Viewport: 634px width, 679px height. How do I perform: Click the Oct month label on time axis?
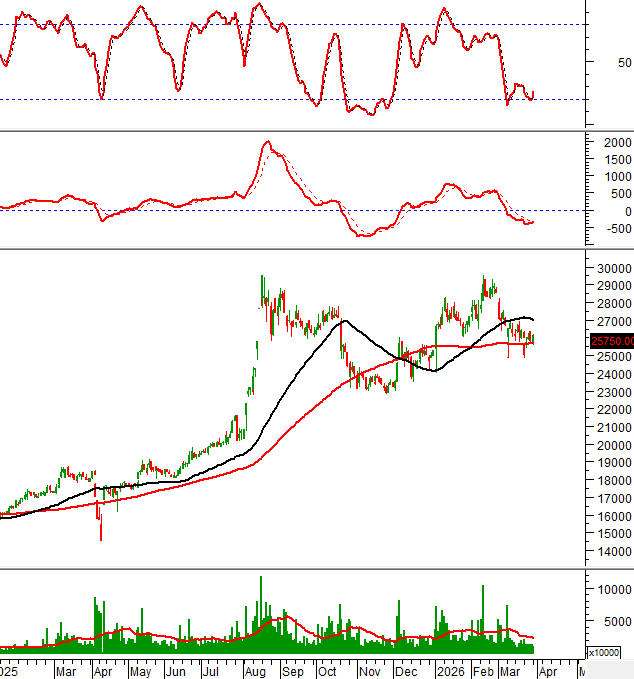328,670
